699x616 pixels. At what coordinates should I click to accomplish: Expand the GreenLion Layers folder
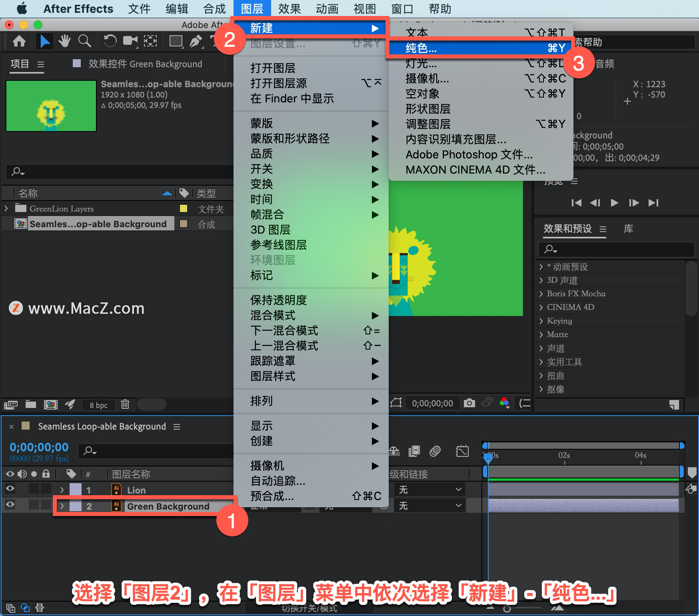[x=6, y=208]
